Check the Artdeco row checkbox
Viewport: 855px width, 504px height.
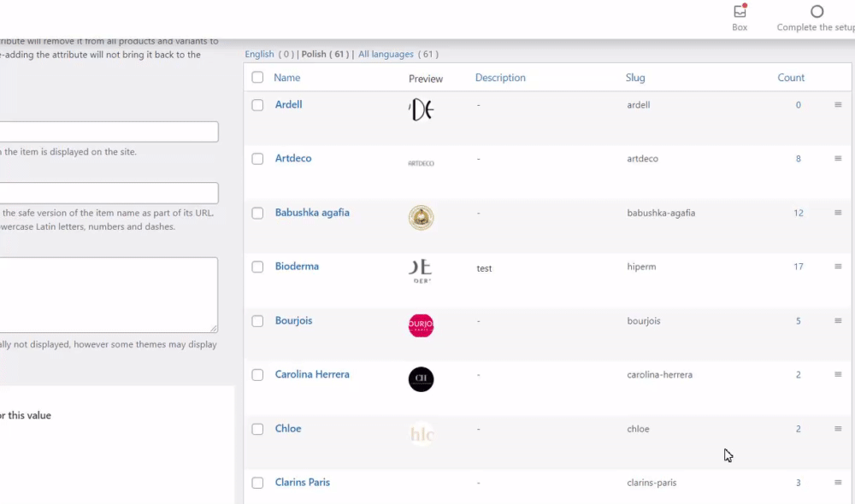point(257,159)
